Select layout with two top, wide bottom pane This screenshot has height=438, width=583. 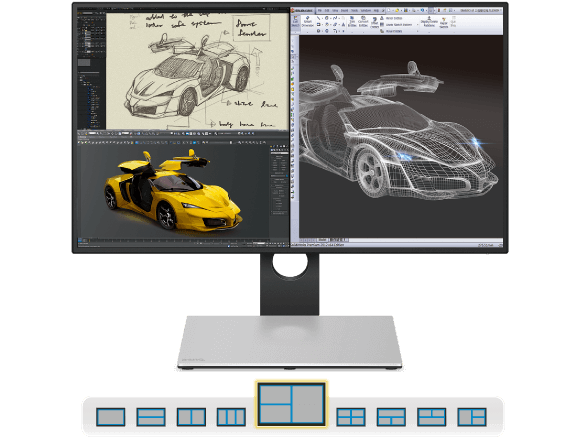[x=431, y=417]
